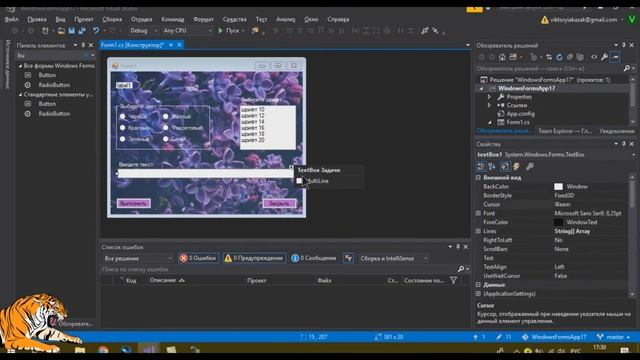Toggle the 0 Сообщения messages filter

tap(314, 258)
